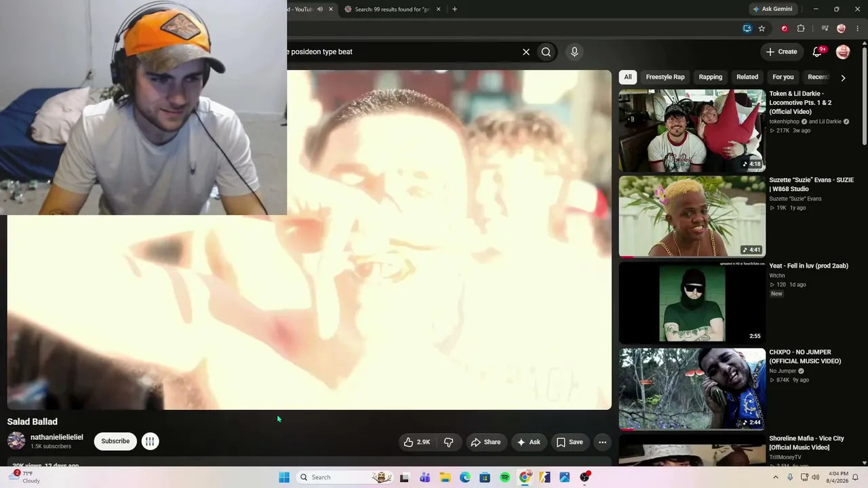Open CHXPO No Jumper video thumbnail
The height and width of the screenshot is (488, 868).
[692, 389]
